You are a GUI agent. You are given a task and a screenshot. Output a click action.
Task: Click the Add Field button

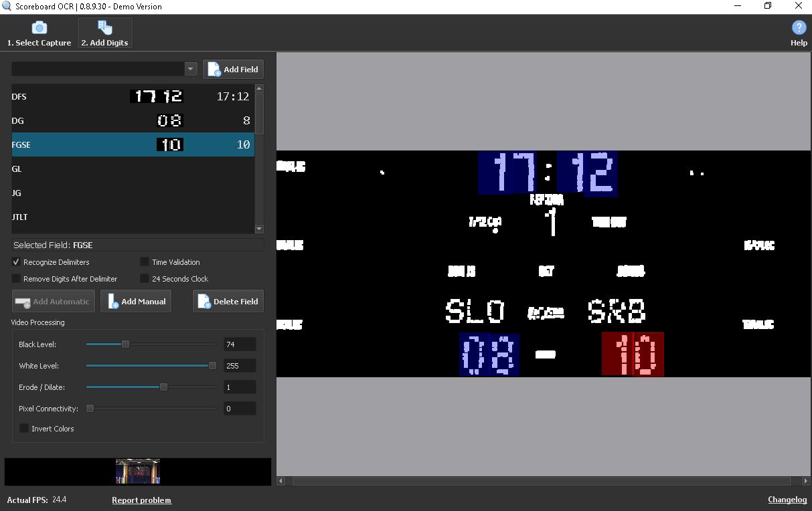[x=233, y=70]
